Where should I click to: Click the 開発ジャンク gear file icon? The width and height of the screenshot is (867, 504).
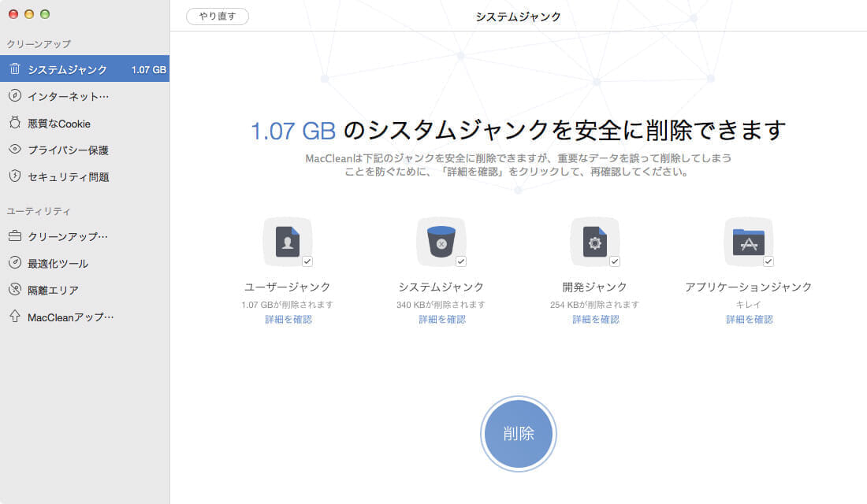pos(594,242)
